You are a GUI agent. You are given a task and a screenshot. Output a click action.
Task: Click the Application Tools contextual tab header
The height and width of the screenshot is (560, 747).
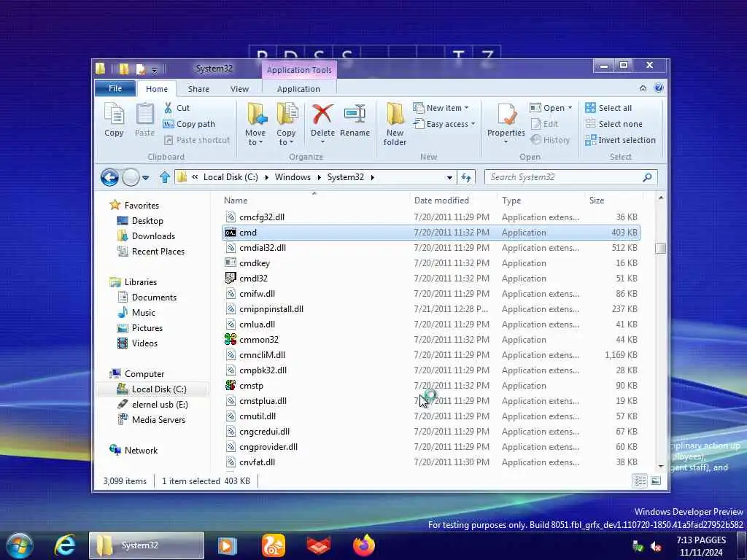(299, 70)
